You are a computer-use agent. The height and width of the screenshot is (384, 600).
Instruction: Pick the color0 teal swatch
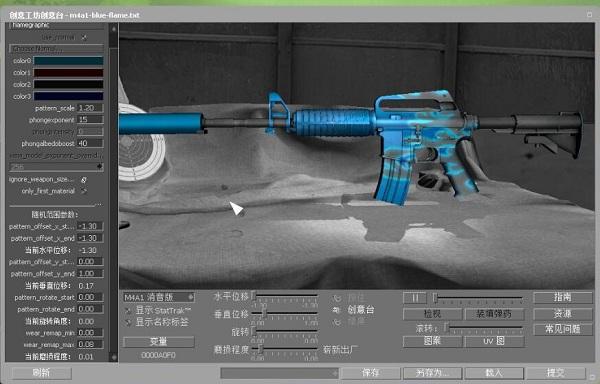(x=68, y=61)
